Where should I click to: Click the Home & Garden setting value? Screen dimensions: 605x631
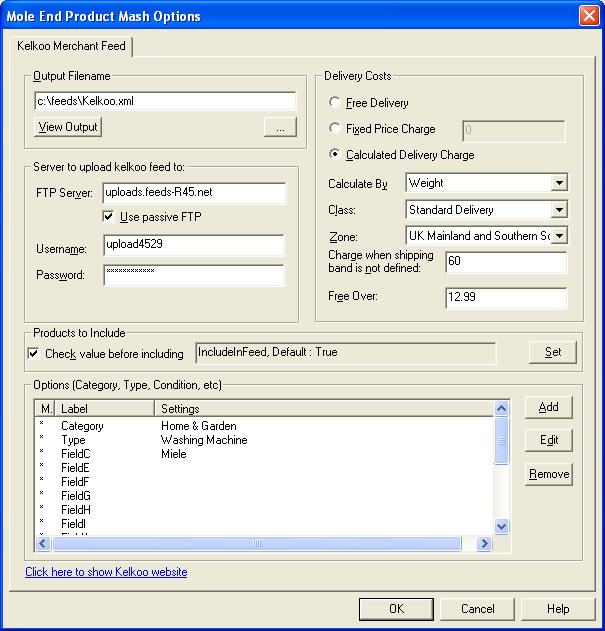coord(199,426)
